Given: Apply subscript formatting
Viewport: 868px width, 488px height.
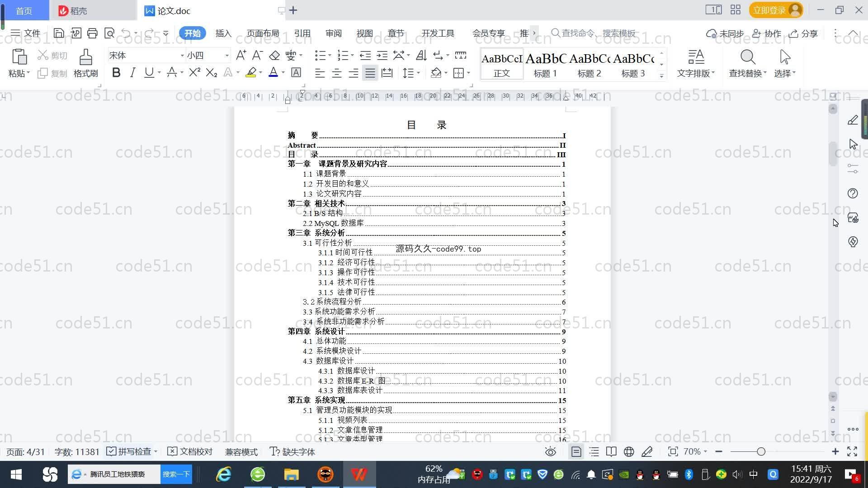Looking at the screenshot, I should (x=212, y=73).
